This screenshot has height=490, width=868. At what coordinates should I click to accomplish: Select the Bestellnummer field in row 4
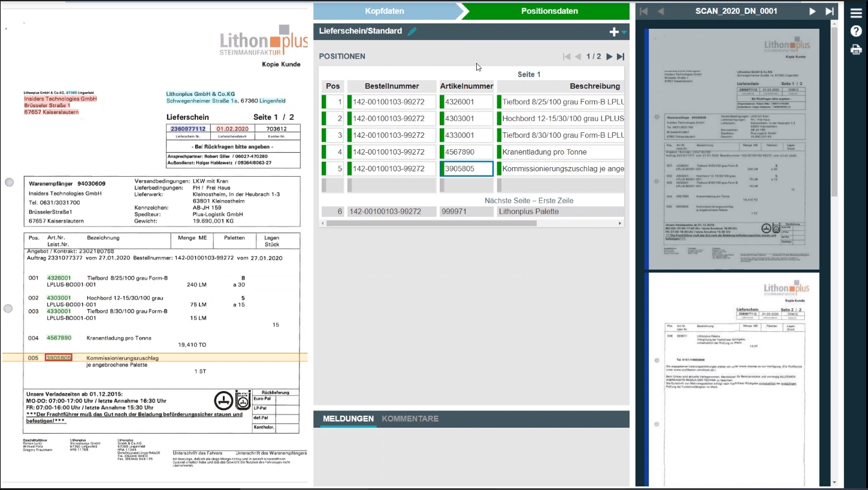click(x=392, y=152)
